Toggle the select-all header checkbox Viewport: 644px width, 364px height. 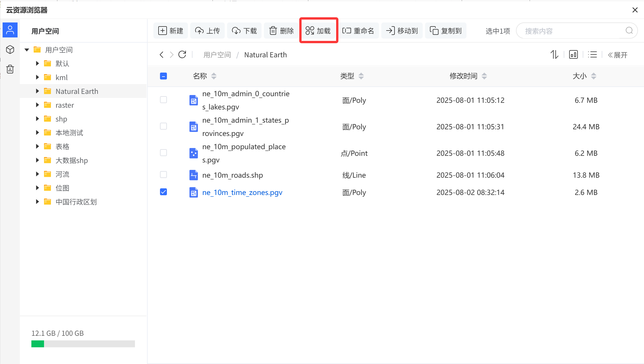(163, 76)
